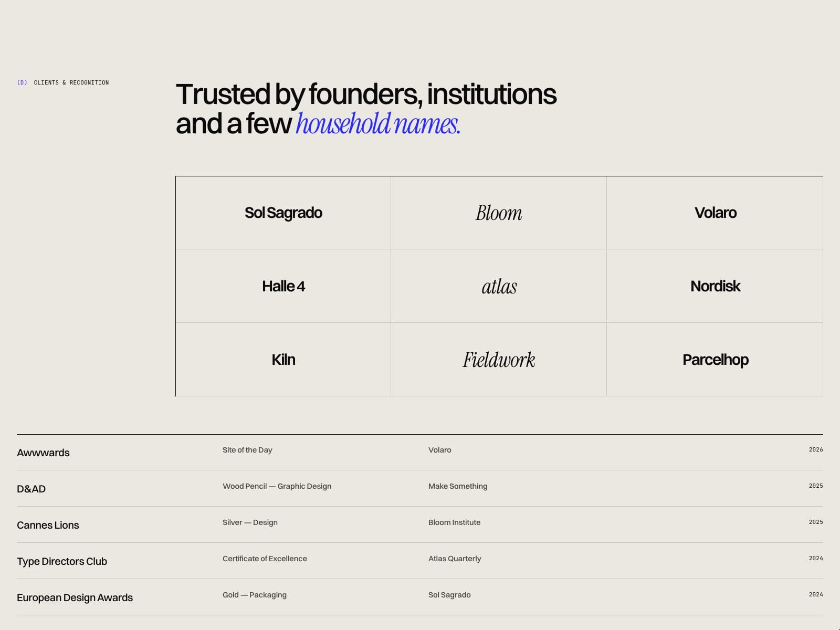This screenshot has width=840, height=630.
Task: Click the 2026 year in Awwwards row
Action: coord(816,449)
